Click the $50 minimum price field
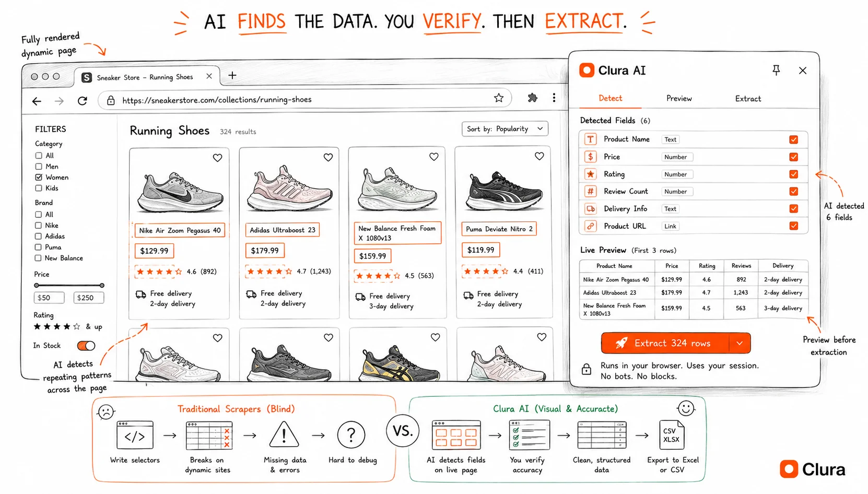Image resolution: width=868 pixels, height=494 pixels. 49,298
